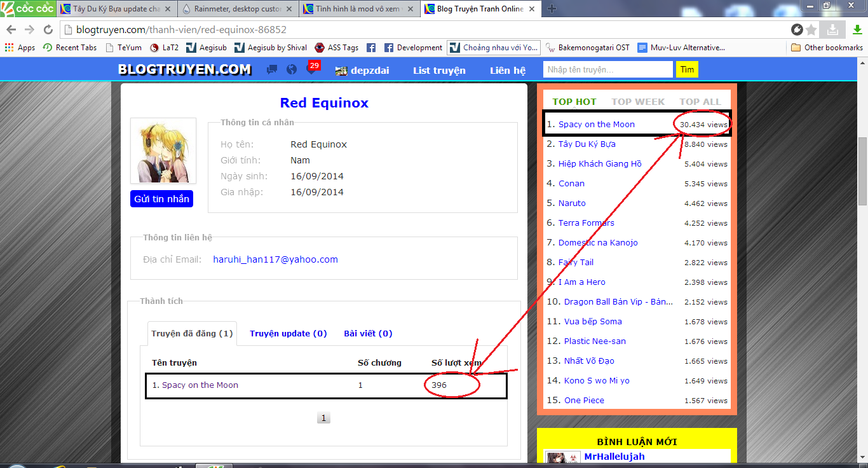Open the Liên hệ menu item

point(508,71)
